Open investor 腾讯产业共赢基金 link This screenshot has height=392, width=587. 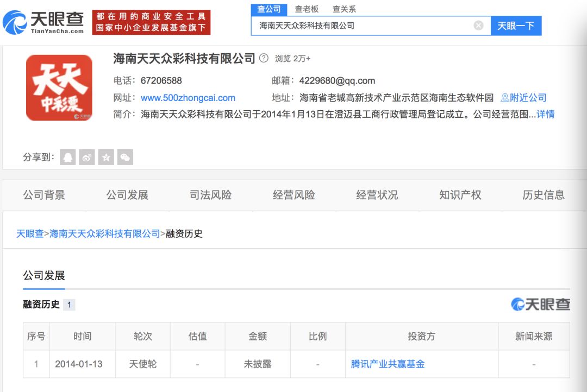pyautogui.click(x=388, y=364)
